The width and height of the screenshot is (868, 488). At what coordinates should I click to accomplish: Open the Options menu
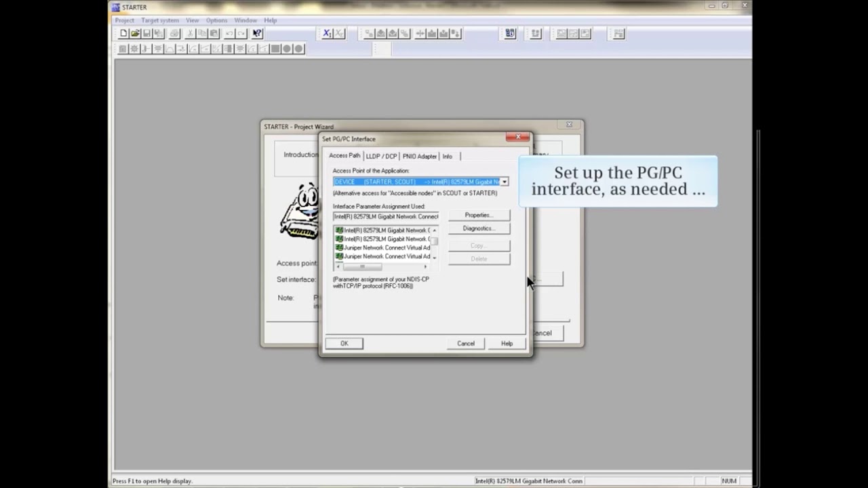pyautogui.click(x=217, y=20)
